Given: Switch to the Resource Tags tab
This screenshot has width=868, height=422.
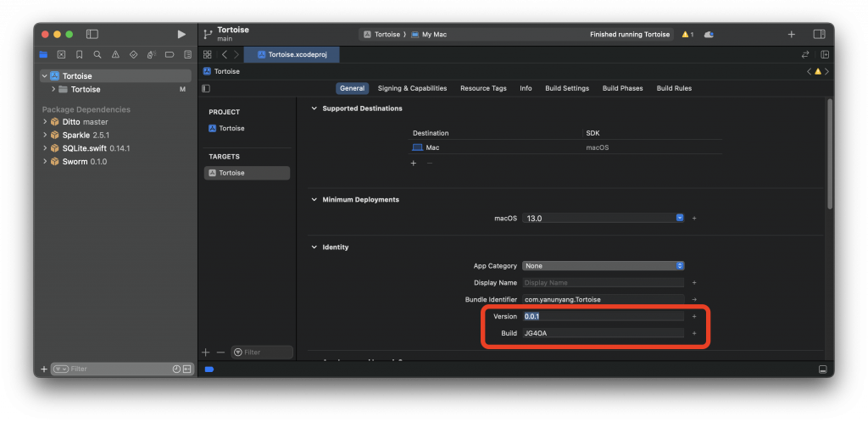Looking at the screenshot, I should (x=483, y=88).
